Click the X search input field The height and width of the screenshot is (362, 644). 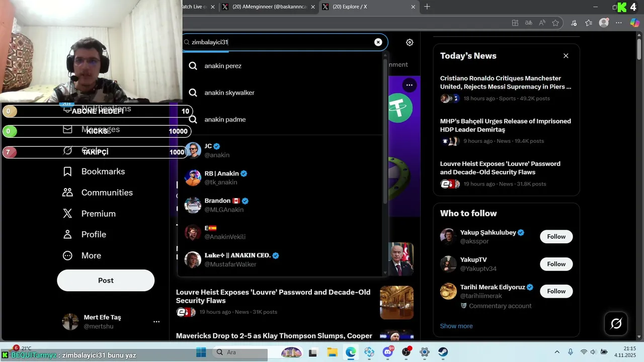point(285,42)
